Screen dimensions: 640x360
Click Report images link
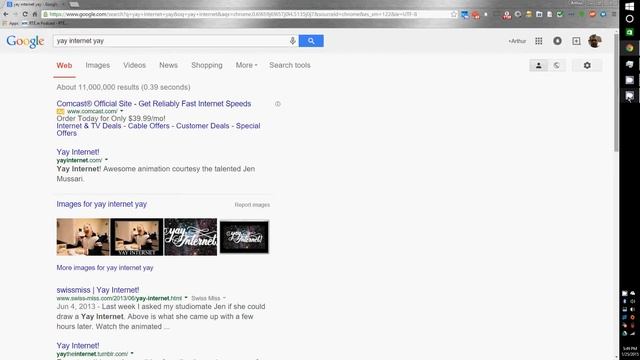[x=252, y=205]
